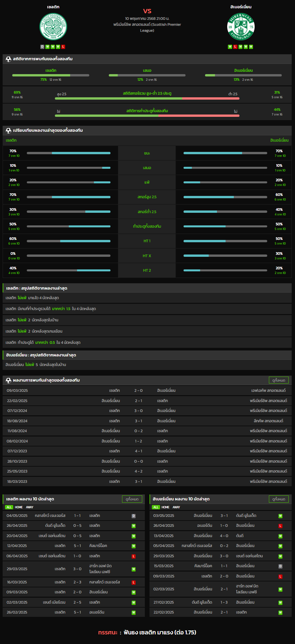Click the red VS emblem at the top

click(147, 11)
